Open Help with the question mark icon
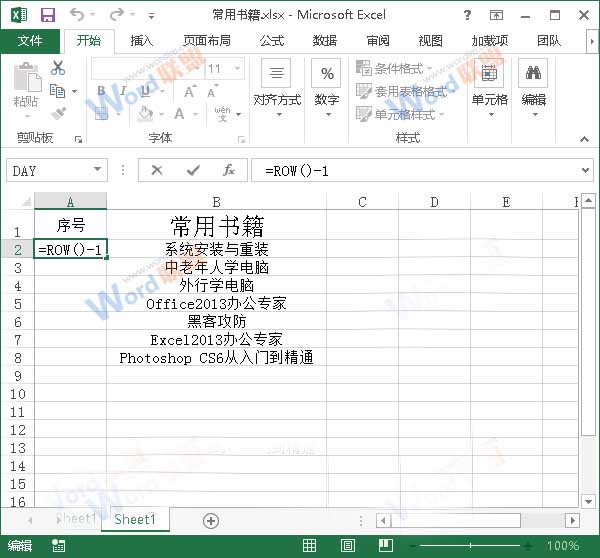600x558 pixels. tap(467, 15)
